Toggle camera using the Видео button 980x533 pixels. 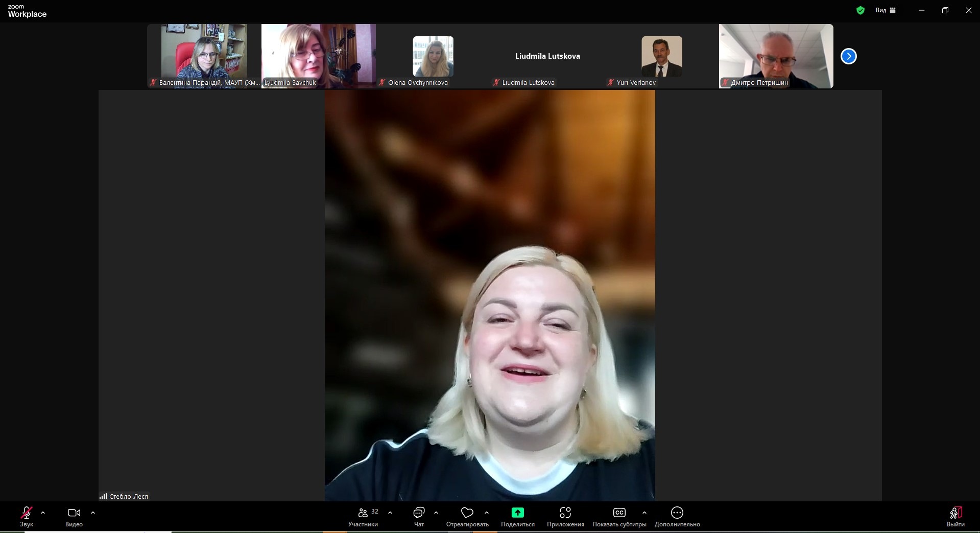pos(74,516)
